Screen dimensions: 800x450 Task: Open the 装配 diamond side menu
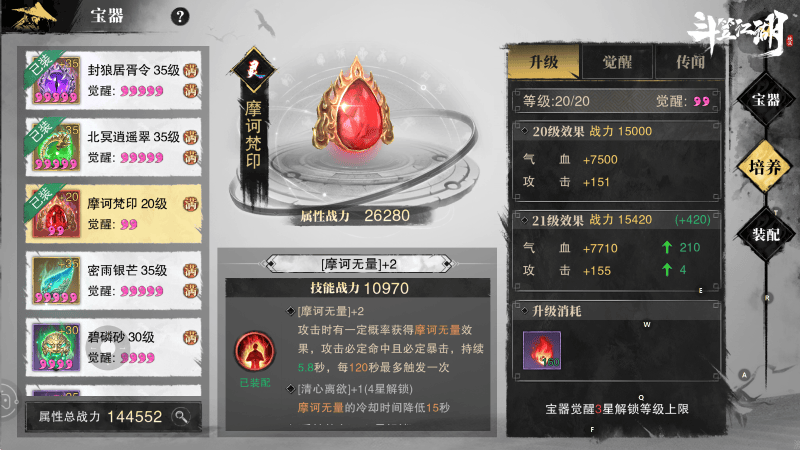765,234
